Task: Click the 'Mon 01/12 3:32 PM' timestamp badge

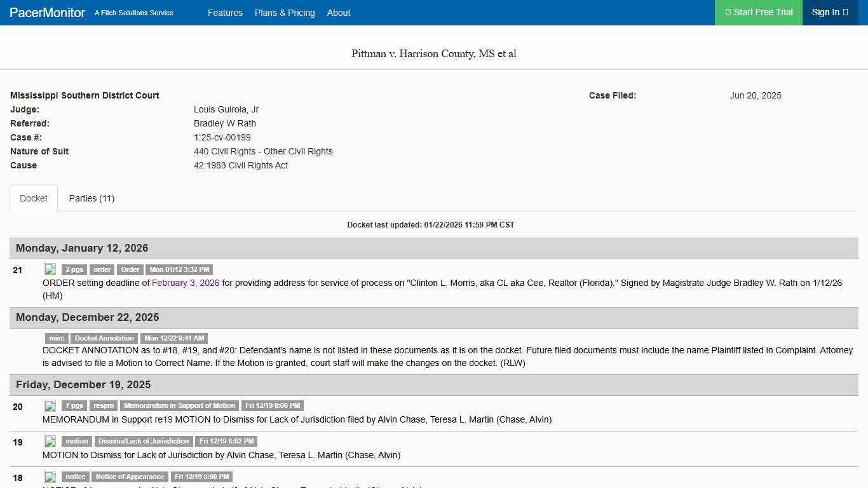Action: (179, 269)
